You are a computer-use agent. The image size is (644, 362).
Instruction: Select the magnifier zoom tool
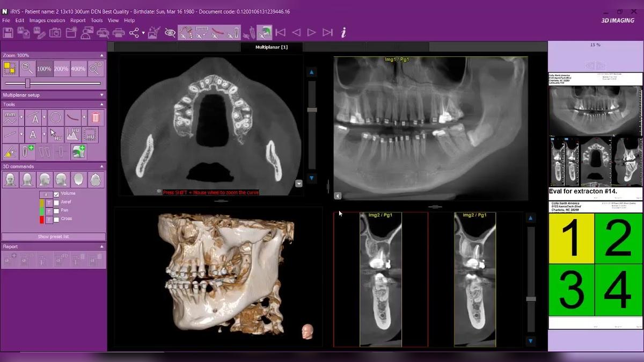click(x=27, y=69)
